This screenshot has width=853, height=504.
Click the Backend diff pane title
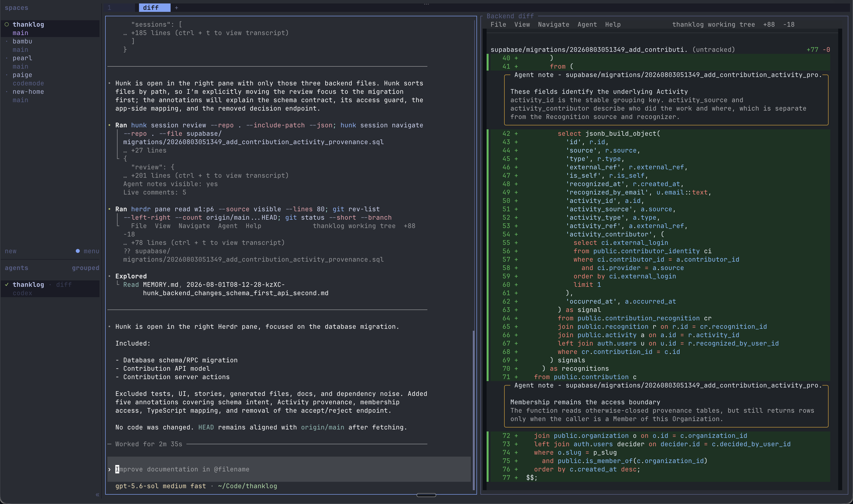click(510, 16)
